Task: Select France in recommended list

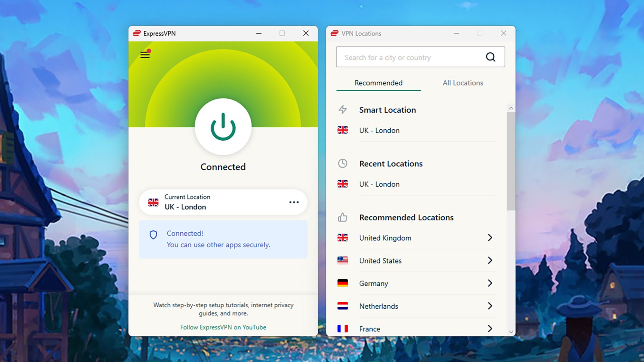Action: click(x=416, y=329)
